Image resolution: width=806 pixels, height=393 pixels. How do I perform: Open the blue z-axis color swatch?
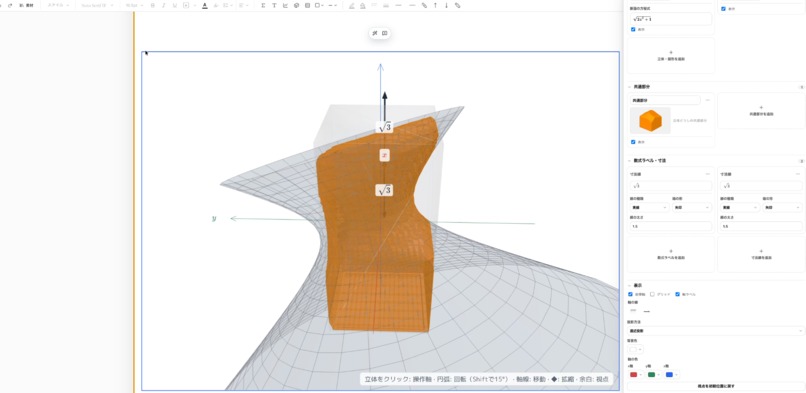pos(672,375)
